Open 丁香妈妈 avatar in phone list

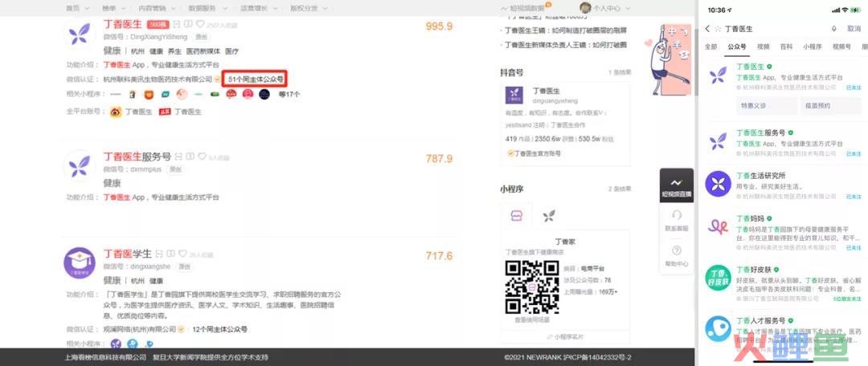point(718,227)
